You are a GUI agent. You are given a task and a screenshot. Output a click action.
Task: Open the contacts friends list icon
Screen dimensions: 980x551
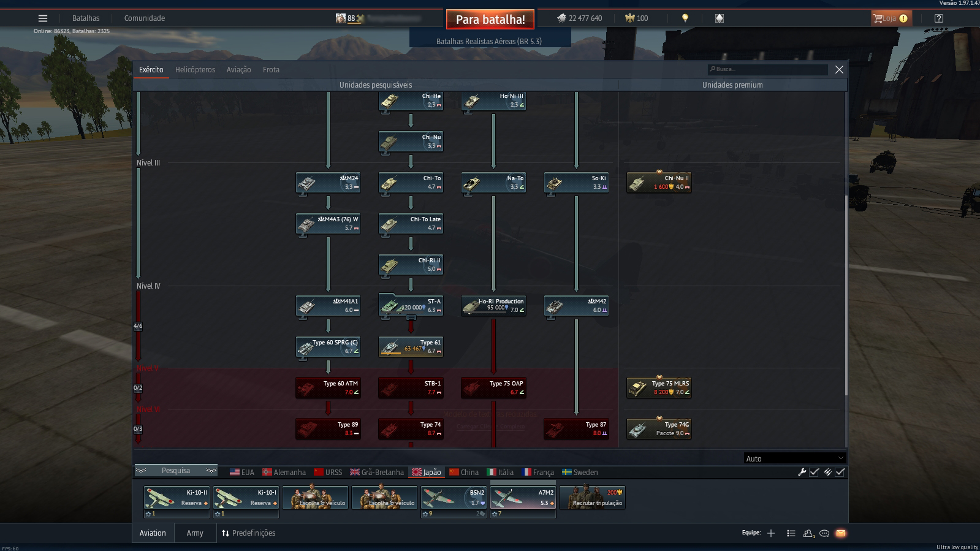(x=808, y=533)
